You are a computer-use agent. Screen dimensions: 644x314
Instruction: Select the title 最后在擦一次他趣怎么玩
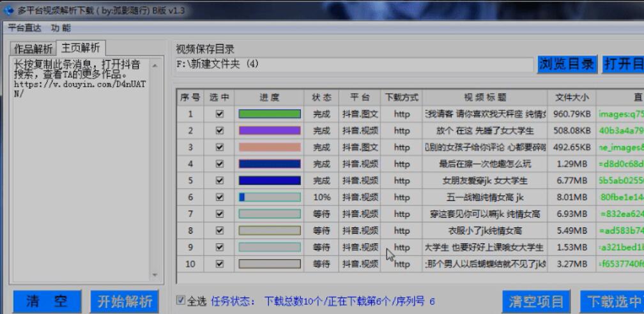485,164
